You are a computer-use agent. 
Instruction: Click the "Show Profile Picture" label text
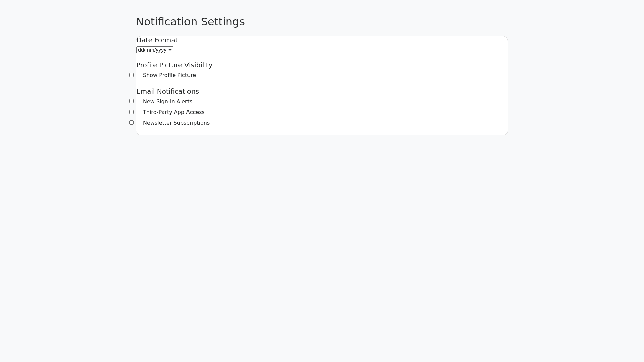(169, 75)
